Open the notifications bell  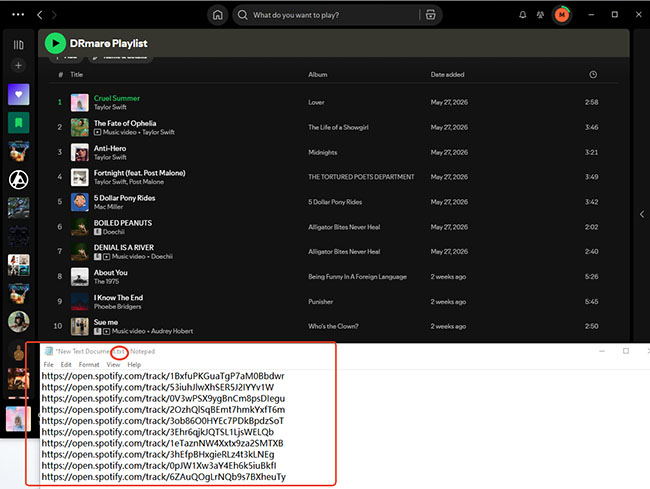pyautogui.click(x=522, y=15)
